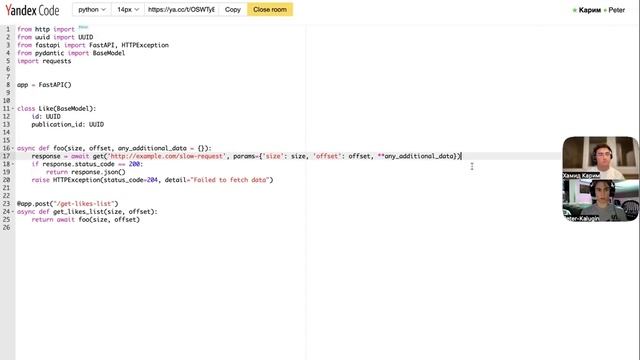Collapse the class Like fold arrow on line 11
The width and height of the screenshot is (640, 360).
pos(13,109)
